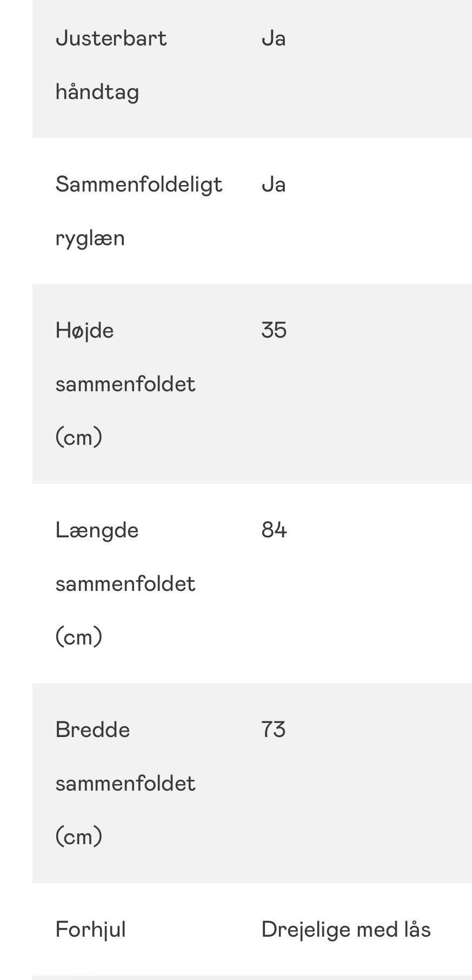
Task: Click '(cm)' in the Bredde row
Action: pos(79,837)
